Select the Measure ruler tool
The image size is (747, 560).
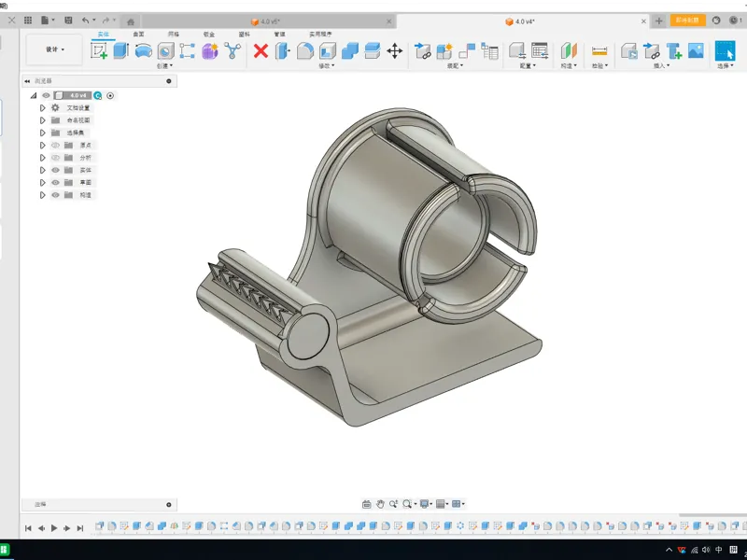[599, 50]
